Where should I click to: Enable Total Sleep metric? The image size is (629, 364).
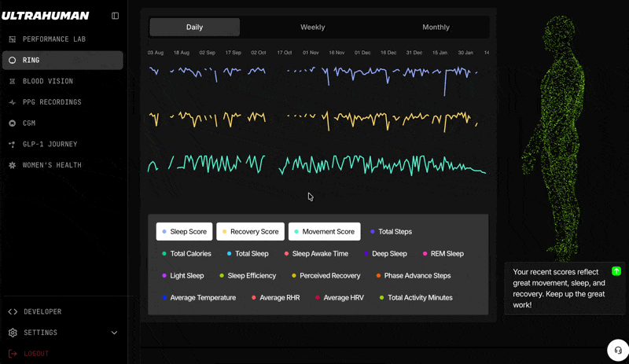248,254
